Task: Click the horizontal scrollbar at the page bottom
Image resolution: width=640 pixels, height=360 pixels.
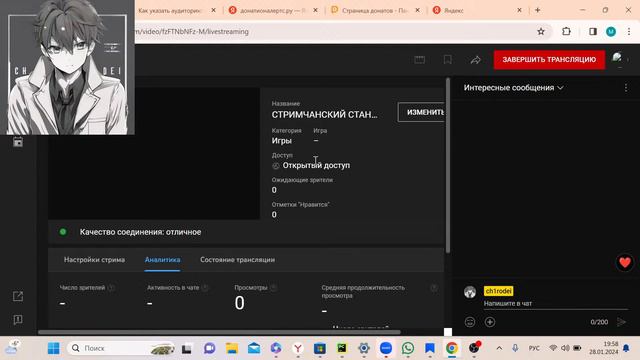Action: 219,332
